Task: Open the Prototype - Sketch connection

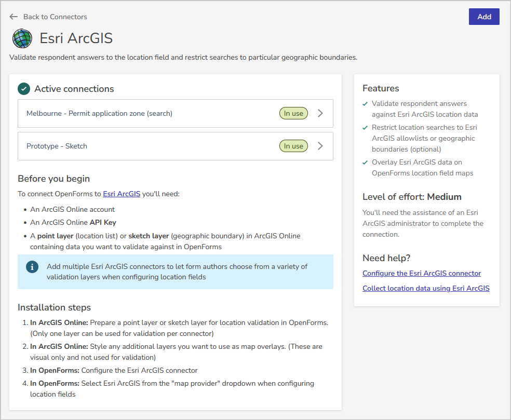Action: point(176,146)
